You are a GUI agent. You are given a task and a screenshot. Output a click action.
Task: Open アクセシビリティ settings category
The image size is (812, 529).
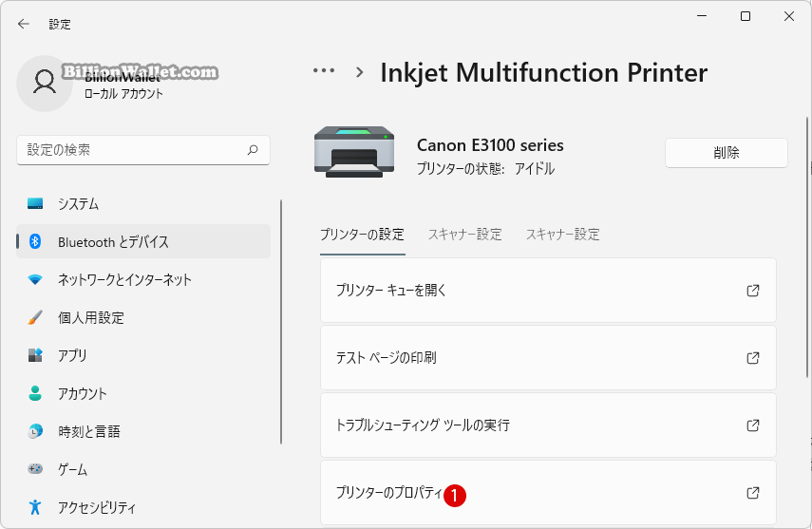coord(143,507)
